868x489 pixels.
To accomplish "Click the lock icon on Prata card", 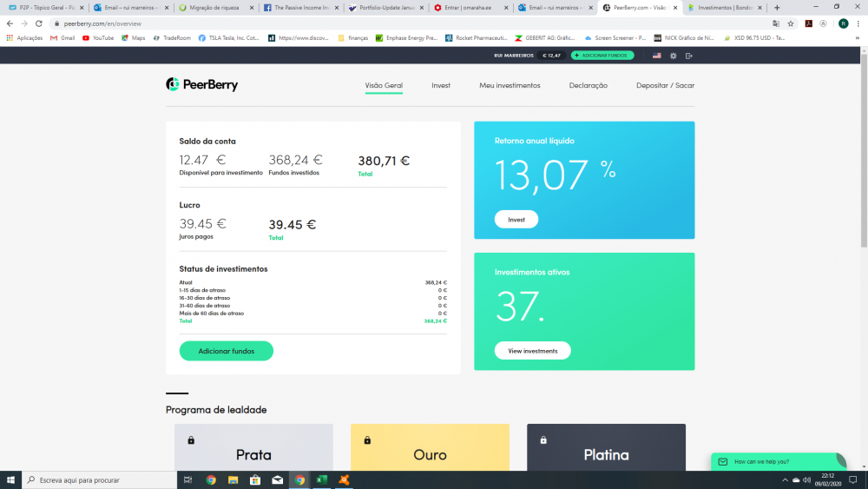I will [x=191, y=440].
